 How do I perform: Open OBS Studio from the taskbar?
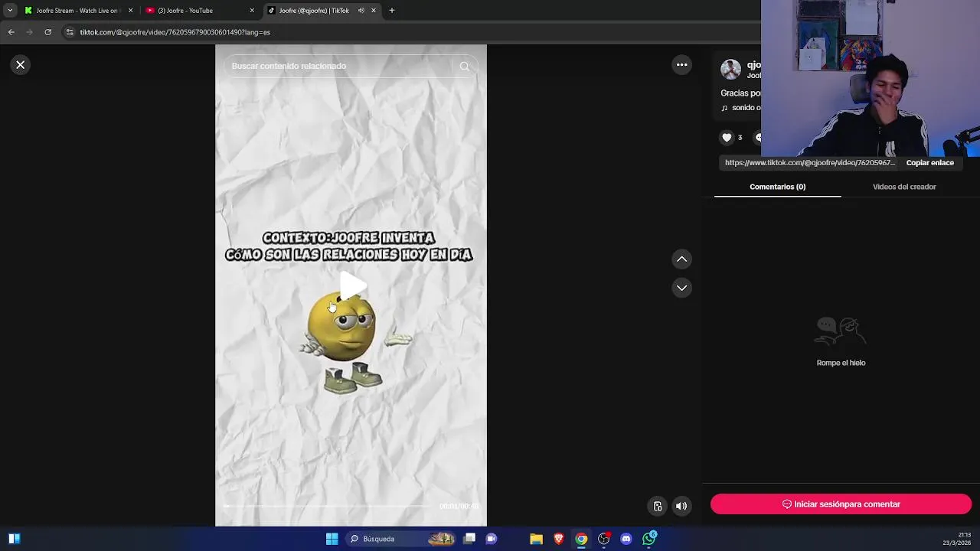(x=604, y=539)
